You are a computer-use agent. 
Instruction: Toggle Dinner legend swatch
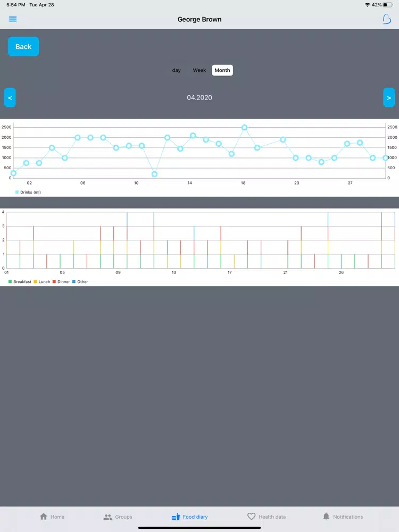coord(54,281)
